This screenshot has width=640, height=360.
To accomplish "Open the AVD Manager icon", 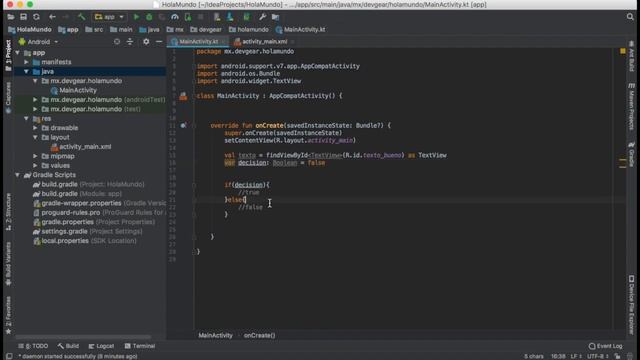I will [217, 17].
